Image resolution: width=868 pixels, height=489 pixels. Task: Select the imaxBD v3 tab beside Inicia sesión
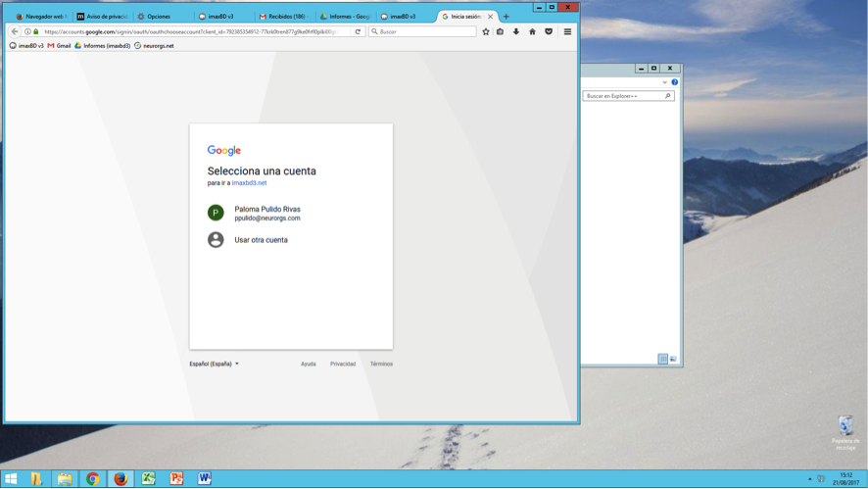click(407, 17)
